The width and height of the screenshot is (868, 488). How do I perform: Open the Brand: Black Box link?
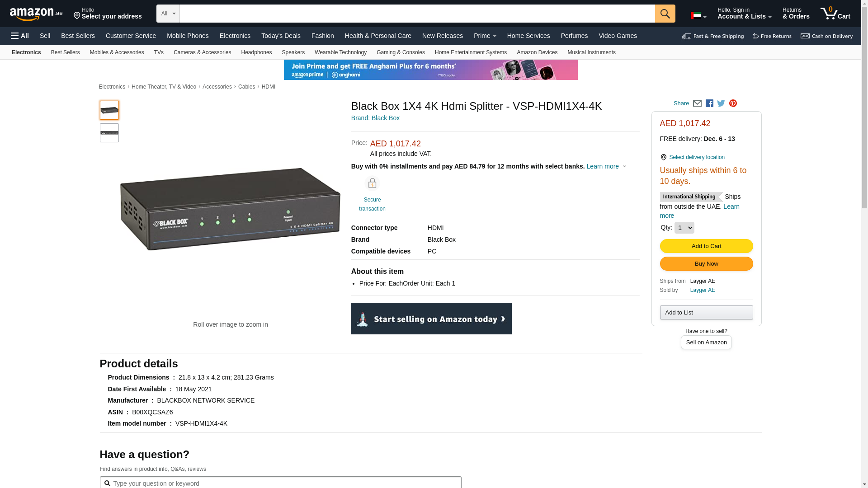tap(375, 118)
